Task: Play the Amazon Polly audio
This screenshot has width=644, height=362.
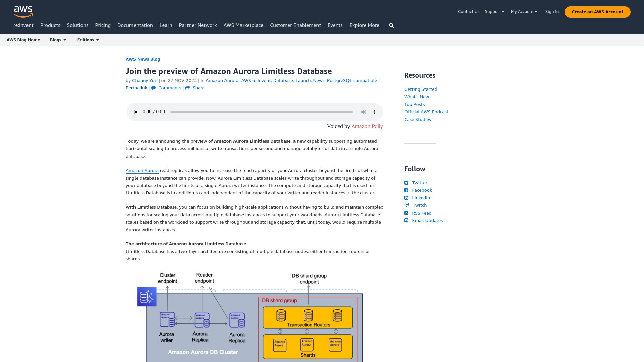Action: point(136,112)
